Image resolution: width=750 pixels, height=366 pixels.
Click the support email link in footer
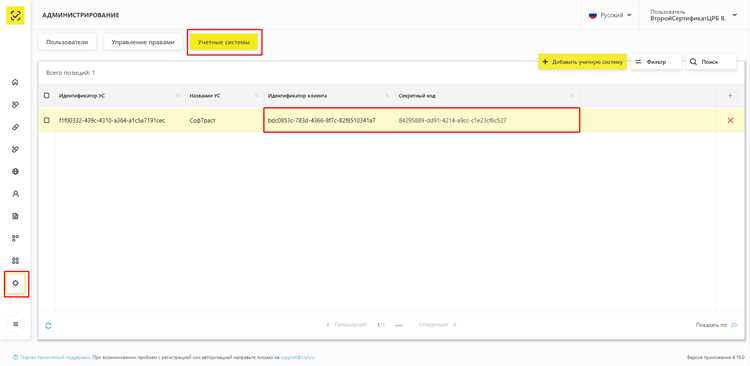click(x=297, y=357)
